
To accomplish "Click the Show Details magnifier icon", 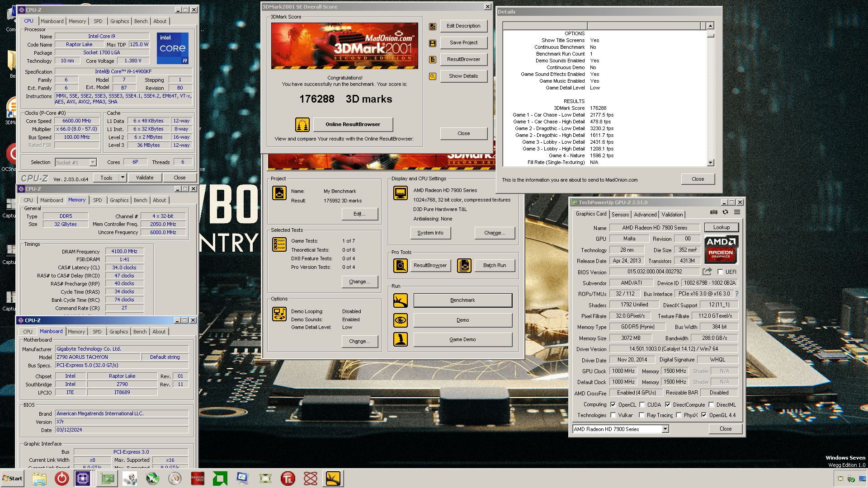I will coord(433,76).
